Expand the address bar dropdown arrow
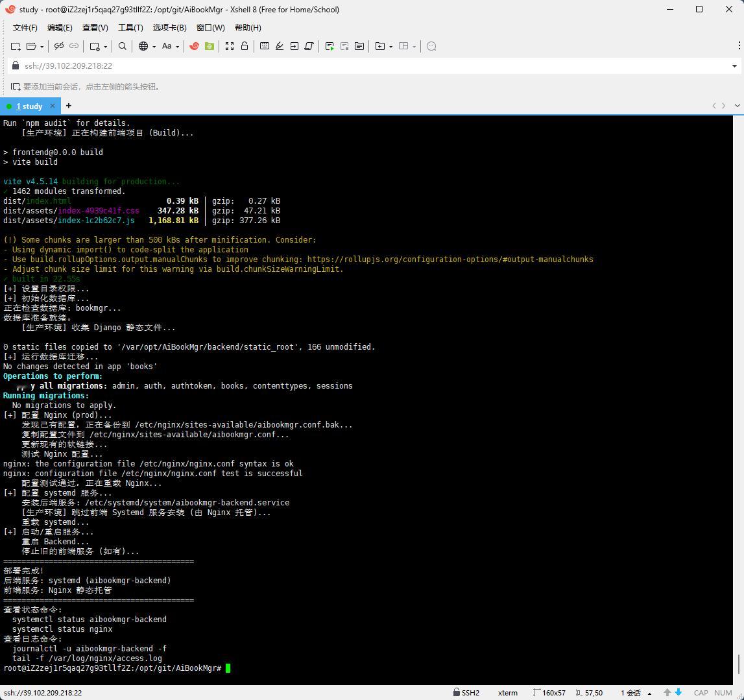The image size is (744, 700). click(734, 66)
